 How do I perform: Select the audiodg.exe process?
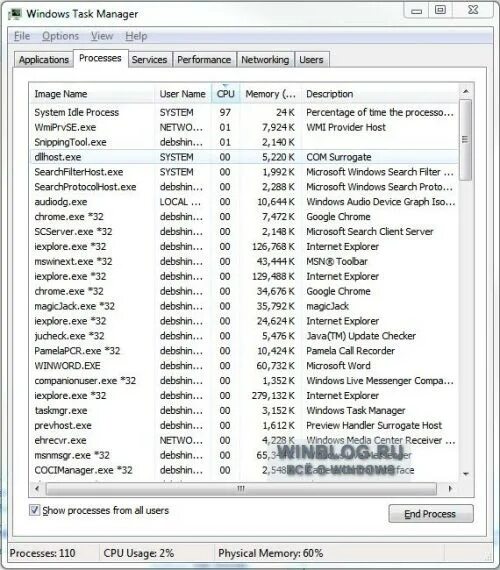pyautogui.click(x=244, y=202)
